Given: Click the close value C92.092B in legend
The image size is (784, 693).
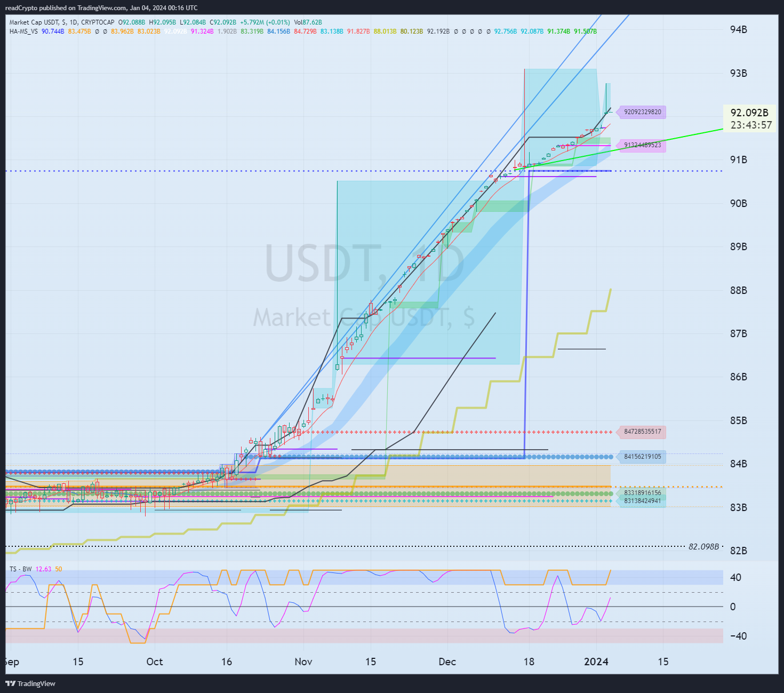Looking at the screenshot, I should point(223,22).
